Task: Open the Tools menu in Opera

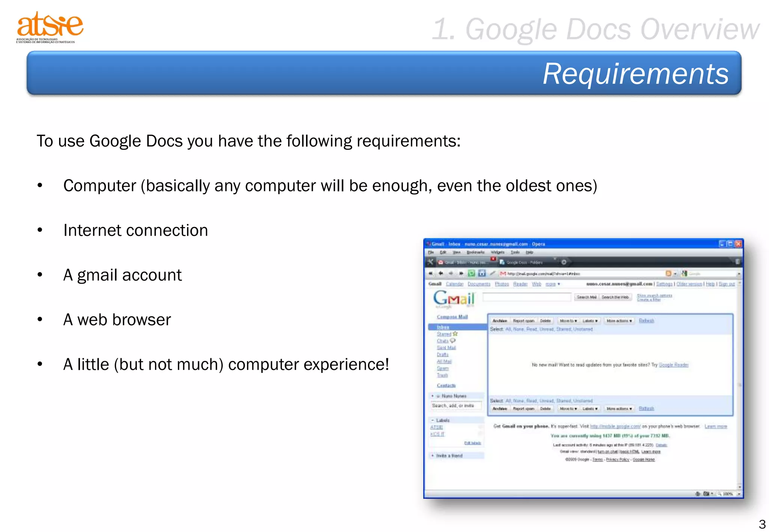Action: [515, 252]
